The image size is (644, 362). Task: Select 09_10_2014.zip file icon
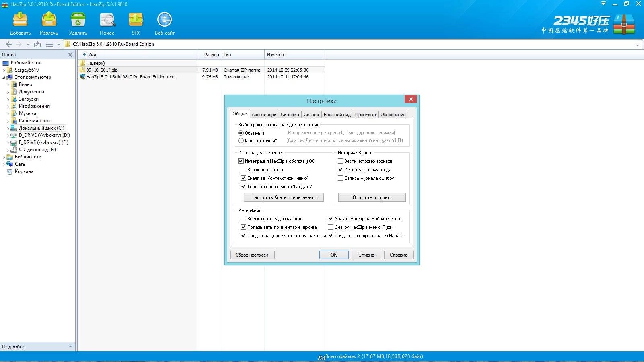[83, 70]
